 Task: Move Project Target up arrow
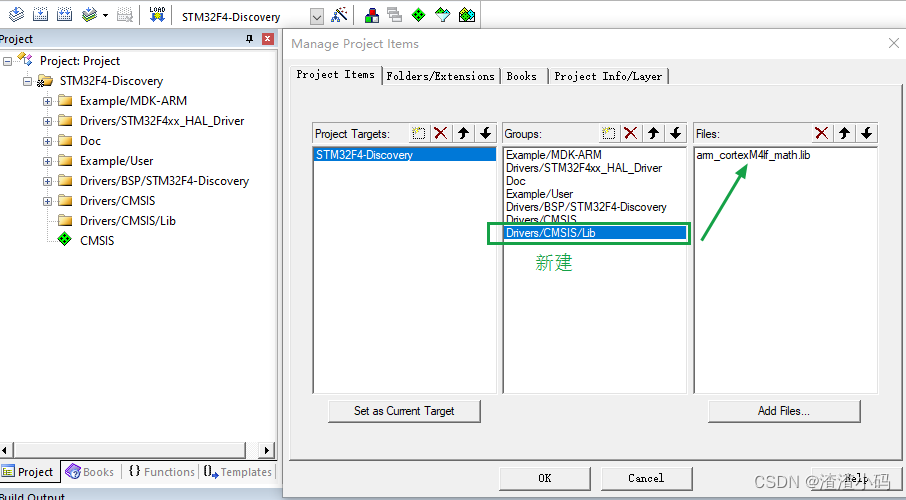click(463, 134)
